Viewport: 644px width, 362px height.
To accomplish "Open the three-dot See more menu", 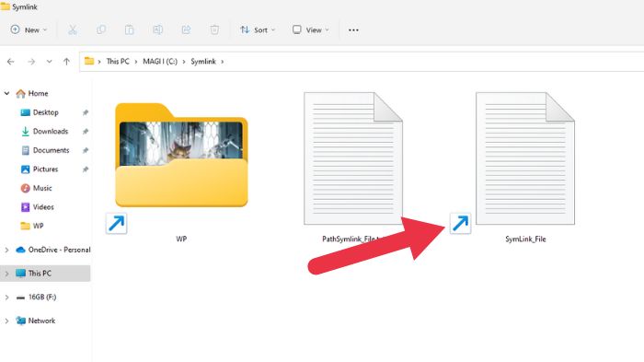I will [353, 30].
